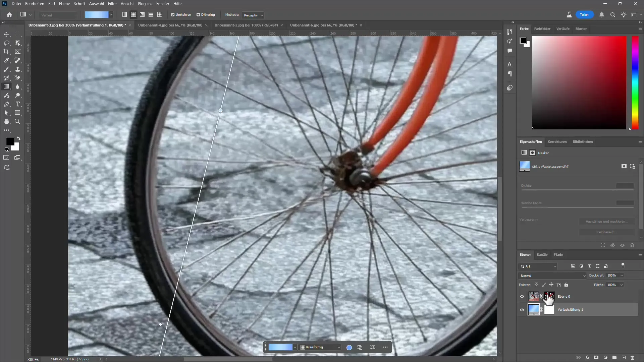The height and width of the screenshot is (362, 644).
Task: Toggle the Dithering checkbox
Action: tap(198, 15)
